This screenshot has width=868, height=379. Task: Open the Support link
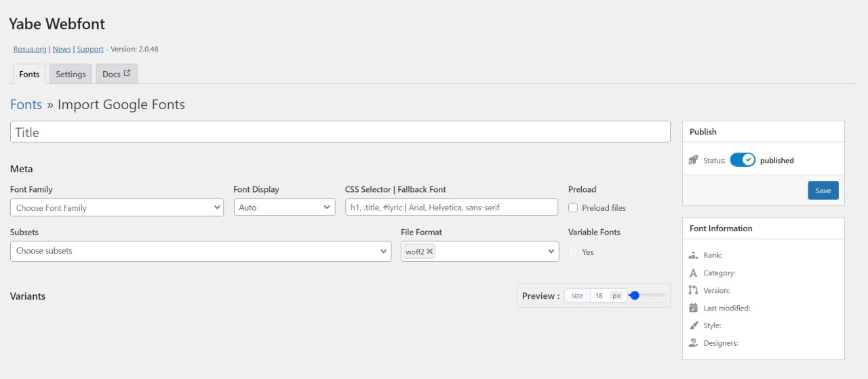click(90, 49)
